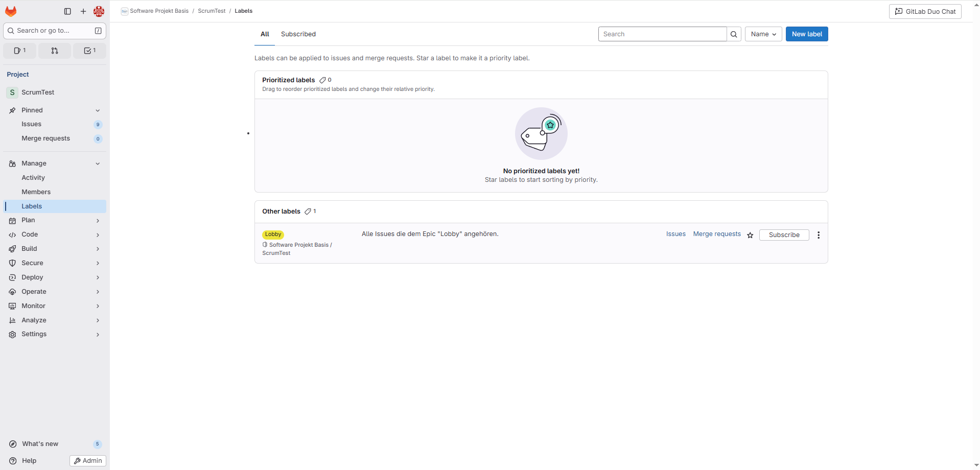Click the search magnifier button for labels

pyautogui.click(x=734, y=34)
